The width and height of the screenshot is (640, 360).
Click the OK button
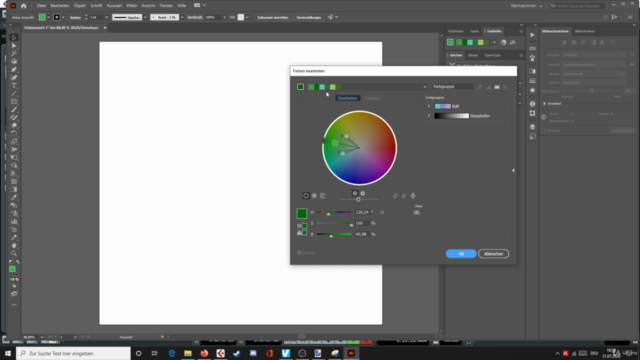(x=461, y=254)
